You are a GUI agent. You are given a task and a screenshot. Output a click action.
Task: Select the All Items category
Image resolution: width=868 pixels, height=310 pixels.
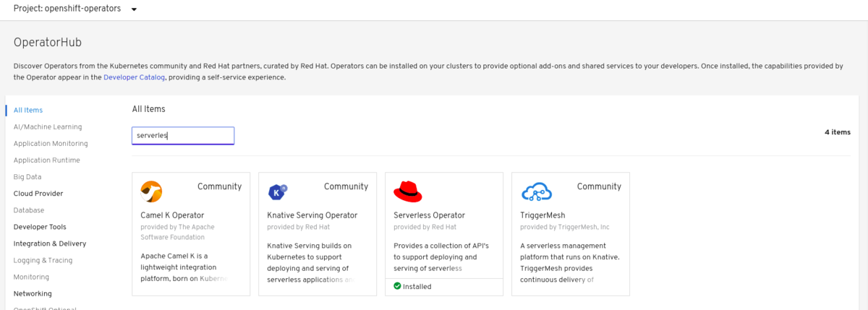28,110
